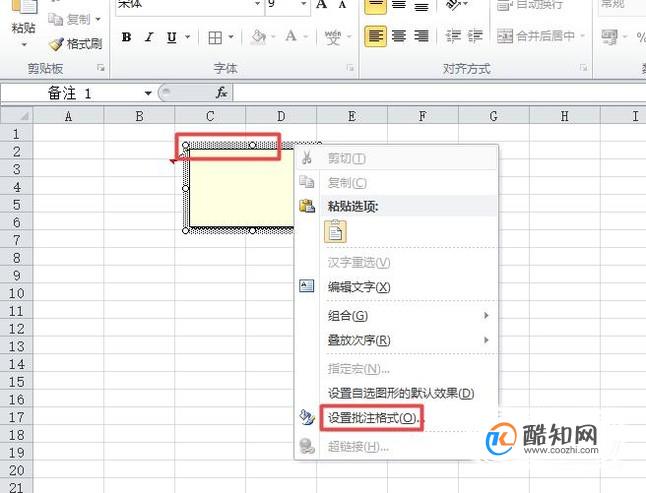646x493 pixels.
Task: Toggle align text left button
Action: click(x=375, y=37)
